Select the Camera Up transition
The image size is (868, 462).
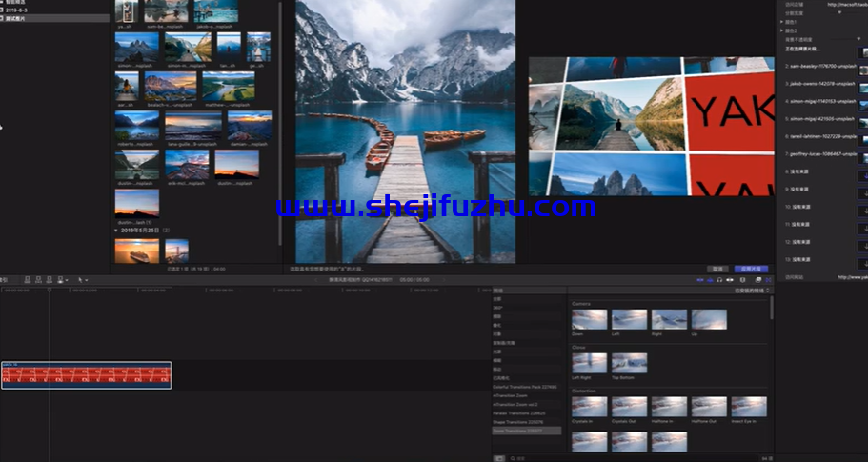tap(709, 320)
